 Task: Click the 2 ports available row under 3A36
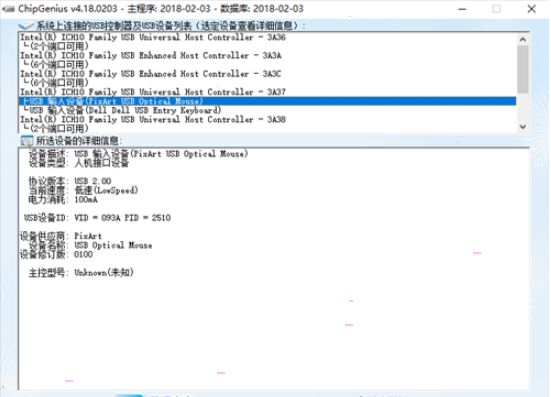(x=56, y=46)
